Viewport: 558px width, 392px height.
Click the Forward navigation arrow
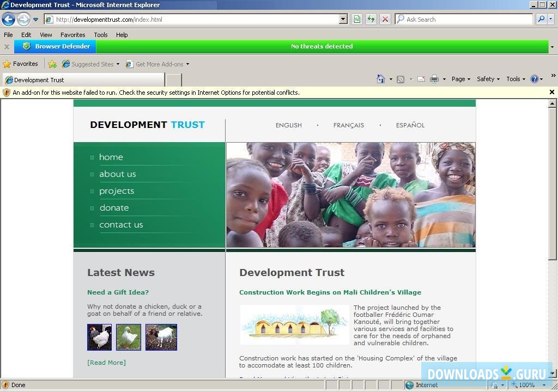pyautogui.click(x=23, y=19)
